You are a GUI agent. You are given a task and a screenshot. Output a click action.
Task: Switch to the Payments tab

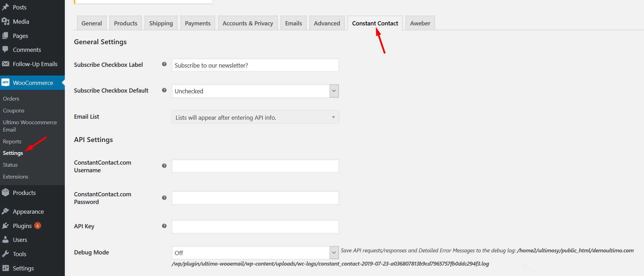(x=198, y=23)
